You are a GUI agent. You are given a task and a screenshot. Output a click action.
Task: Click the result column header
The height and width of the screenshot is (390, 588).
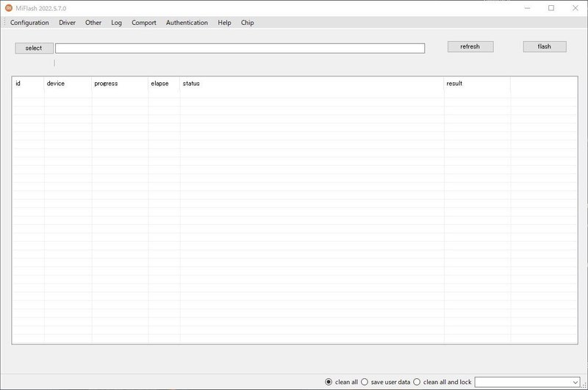(477, 84)
